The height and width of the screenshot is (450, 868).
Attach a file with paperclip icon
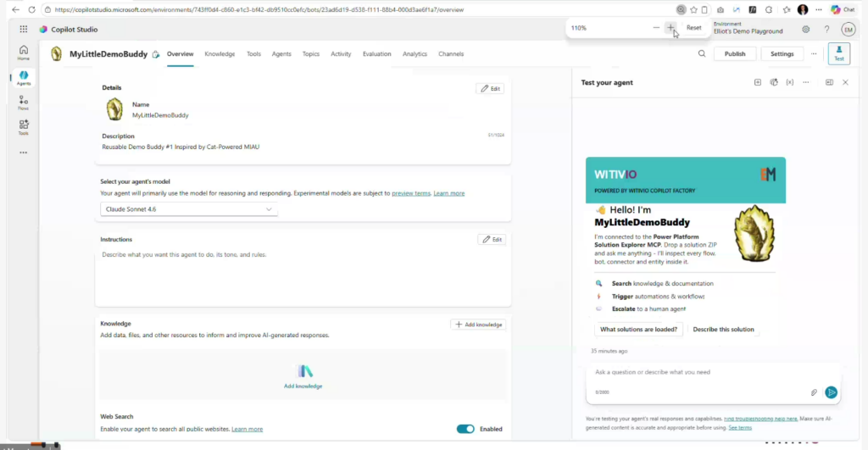point(813,392)
